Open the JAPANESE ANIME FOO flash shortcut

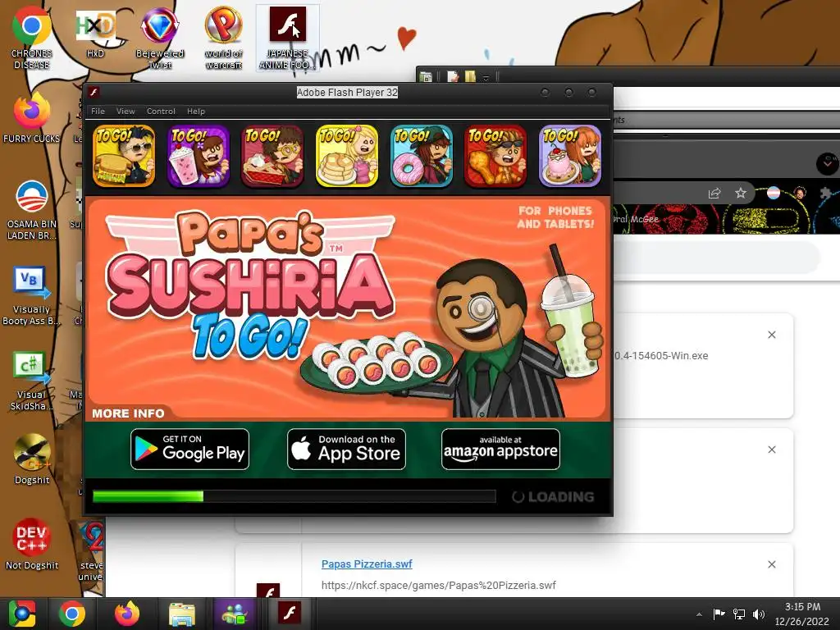[x=288, y=38]
